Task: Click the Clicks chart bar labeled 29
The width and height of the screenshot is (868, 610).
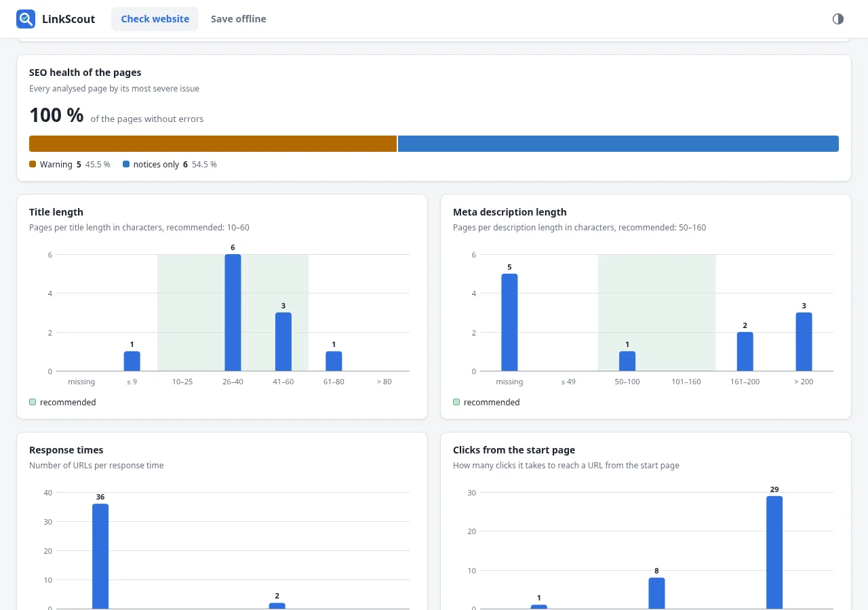Action: [774, 552]
